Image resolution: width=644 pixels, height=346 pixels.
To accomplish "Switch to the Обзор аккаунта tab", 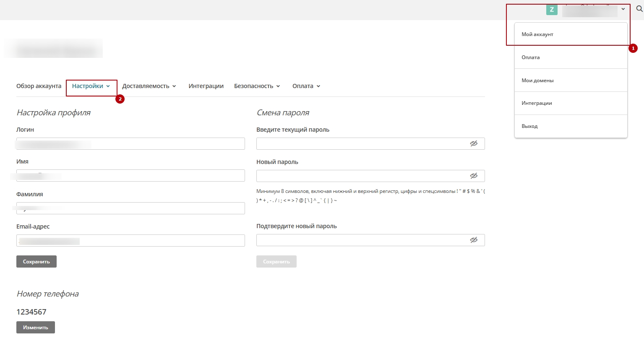I will click(39, 86).
